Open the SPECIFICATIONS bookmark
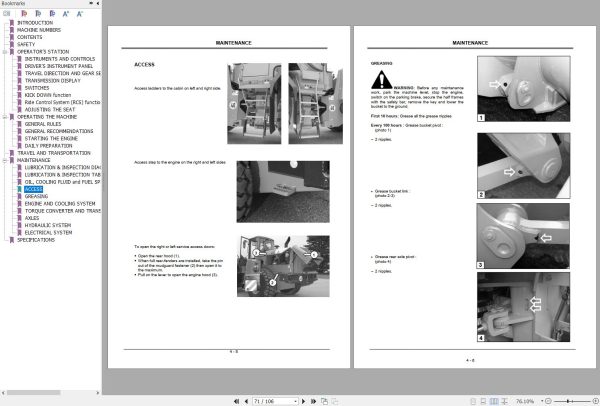This screenshot has width=600, height=406. pos(36,240)
